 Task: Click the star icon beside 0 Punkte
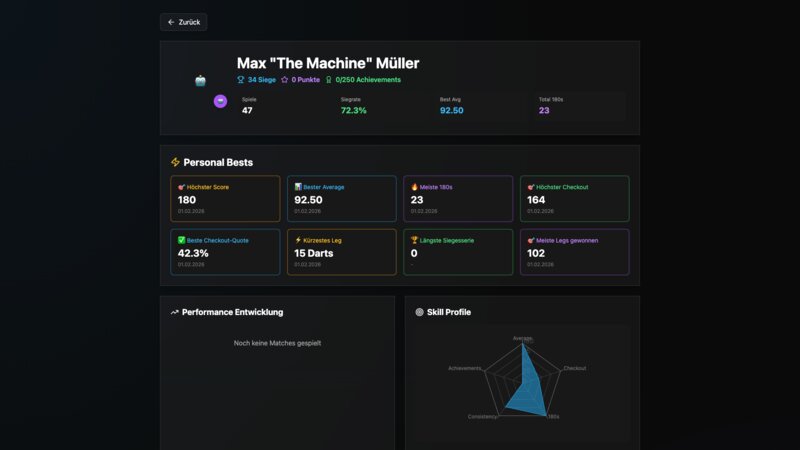pos(285,80)
